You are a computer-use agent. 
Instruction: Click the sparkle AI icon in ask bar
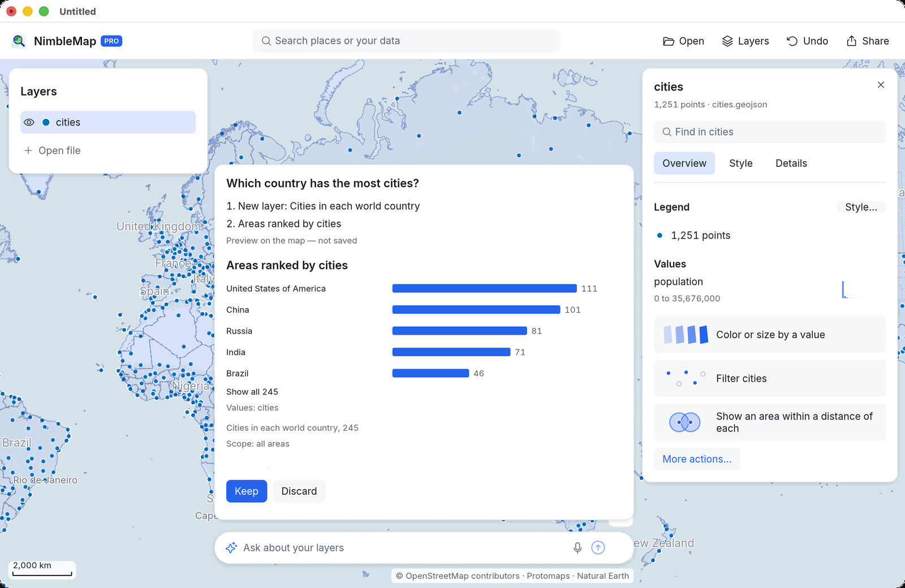(231, 547)
